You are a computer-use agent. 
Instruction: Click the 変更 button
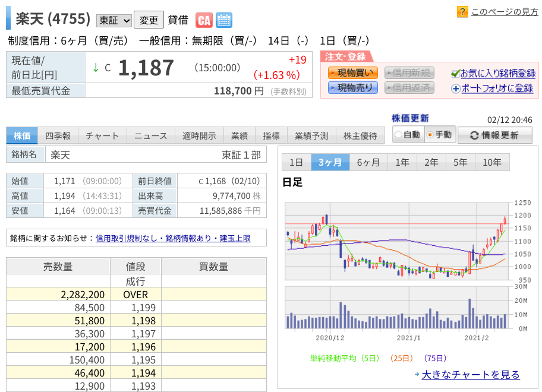[149, 20]
